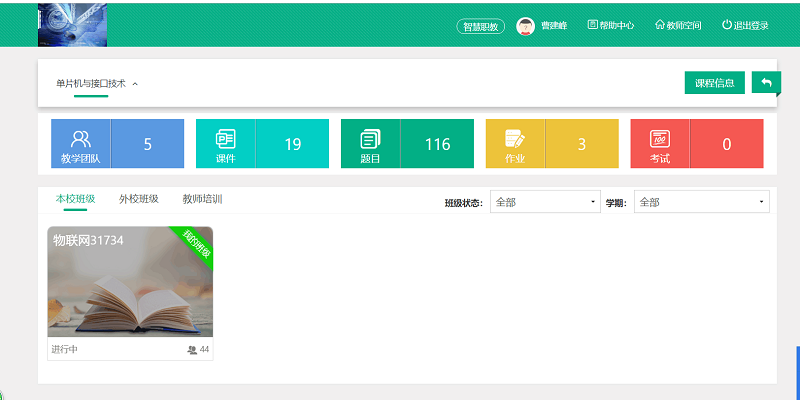
Task: Click the user avatar icon
Action: click(x=525, y=26)
